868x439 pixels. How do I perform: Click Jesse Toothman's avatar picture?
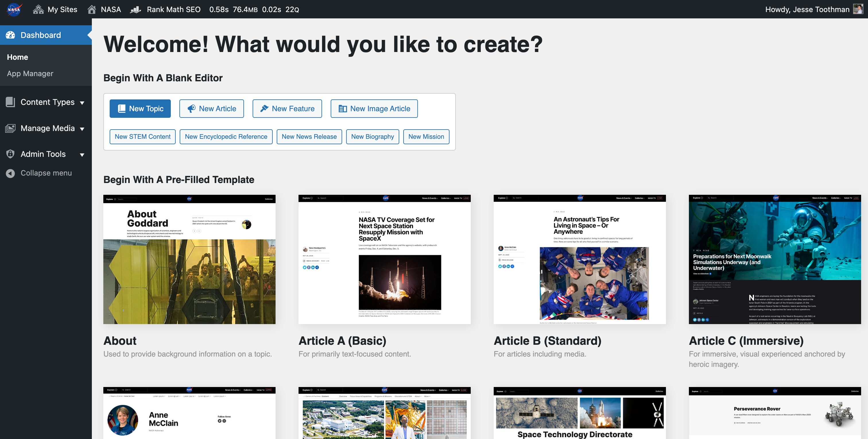point(858,9)
